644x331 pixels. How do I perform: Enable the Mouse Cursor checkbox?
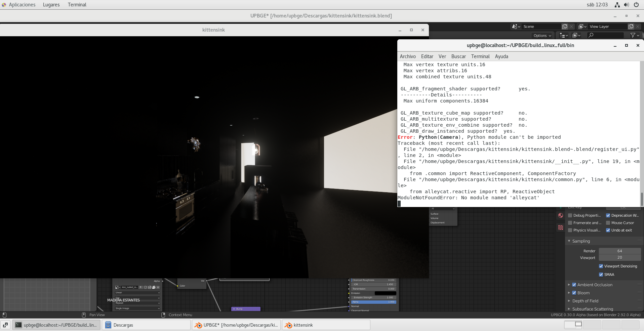608,223
